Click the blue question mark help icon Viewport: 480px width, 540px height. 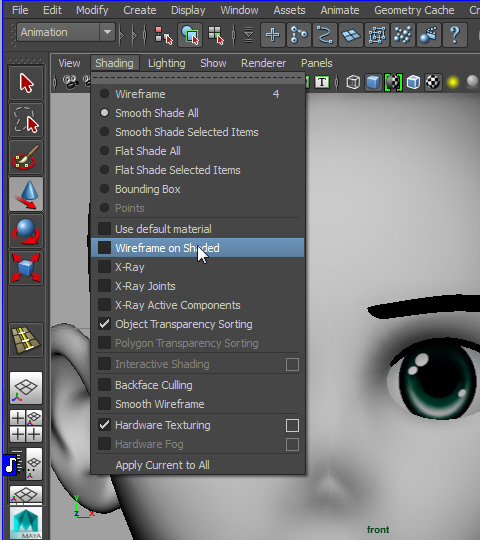pos(455,34)
